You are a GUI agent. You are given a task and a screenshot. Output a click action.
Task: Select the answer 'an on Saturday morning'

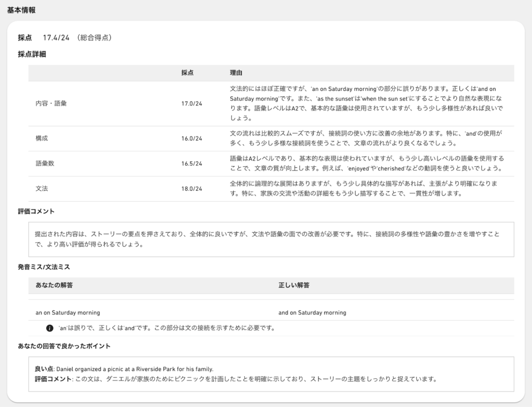(x=68, y=312)
